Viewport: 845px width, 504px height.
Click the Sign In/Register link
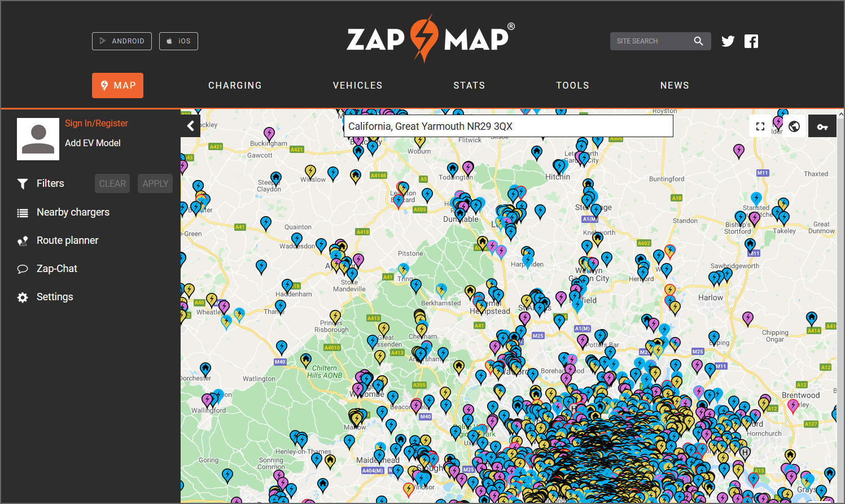click(x=97, y=123)
